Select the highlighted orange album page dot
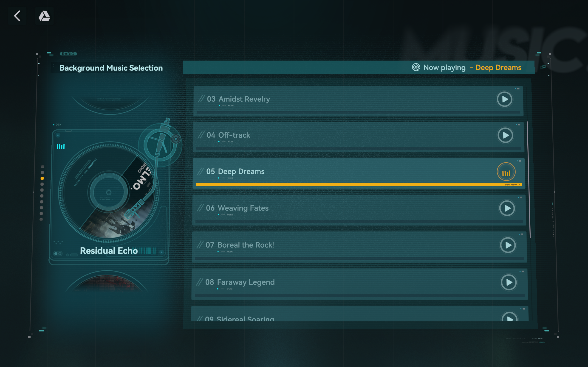The width and height of the screenshot is (588, 367). tap(42, 178)
